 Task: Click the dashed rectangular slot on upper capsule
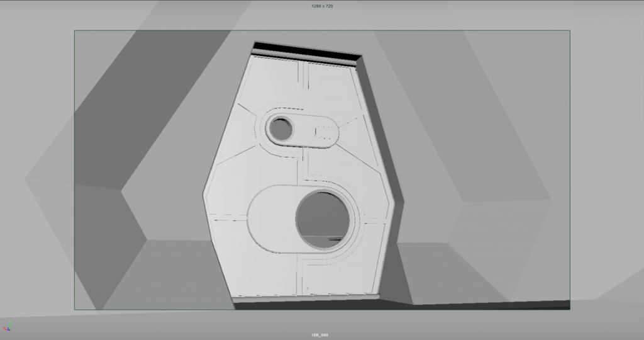pyautogui.click(x=324, y=132)
